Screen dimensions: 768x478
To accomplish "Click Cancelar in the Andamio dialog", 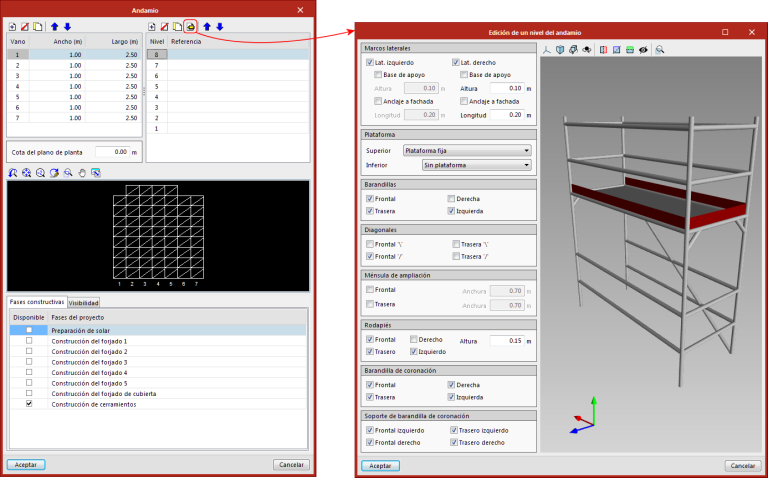I will 290,465.
